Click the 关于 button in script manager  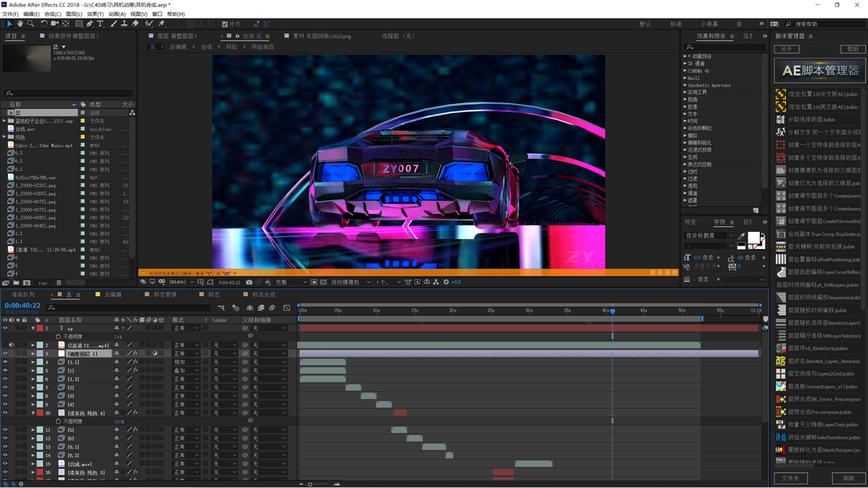tap(787, 49)
